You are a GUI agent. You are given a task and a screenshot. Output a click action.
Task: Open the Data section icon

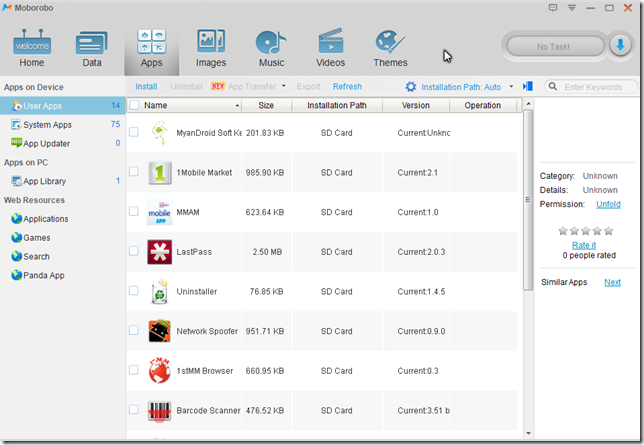pos(92,43)
